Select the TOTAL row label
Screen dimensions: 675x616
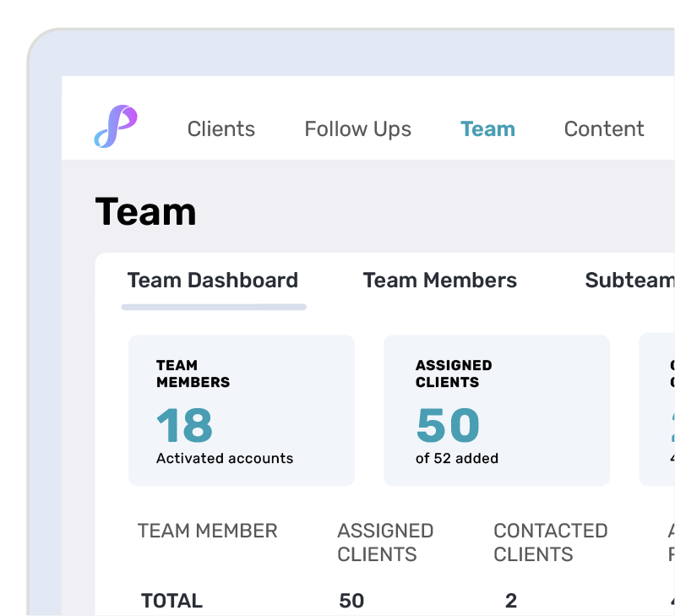pyautogui.click(x=171, y=601)
